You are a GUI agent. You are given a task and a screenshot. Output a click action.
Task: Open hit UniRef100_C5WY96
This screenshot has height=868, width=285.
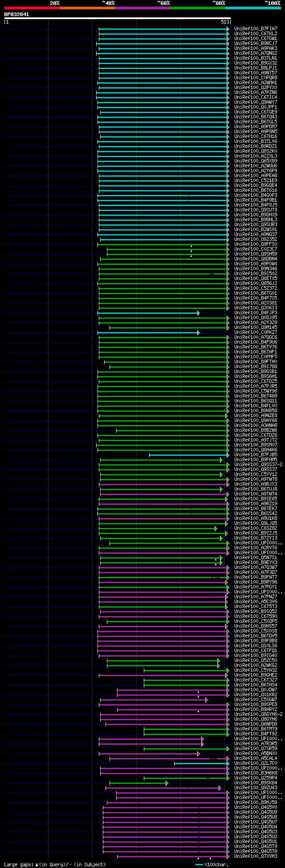click(256, 391)
